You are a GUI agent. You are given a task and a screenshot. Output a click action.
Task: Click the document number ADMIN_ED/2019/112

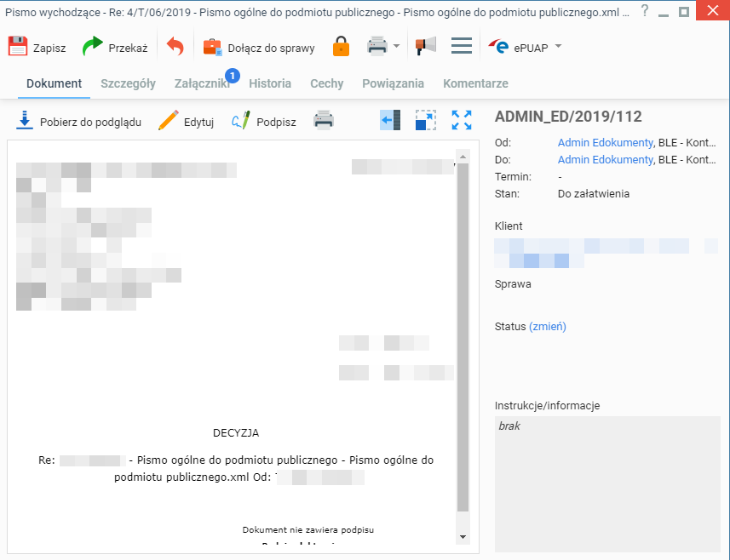point(568,117)
